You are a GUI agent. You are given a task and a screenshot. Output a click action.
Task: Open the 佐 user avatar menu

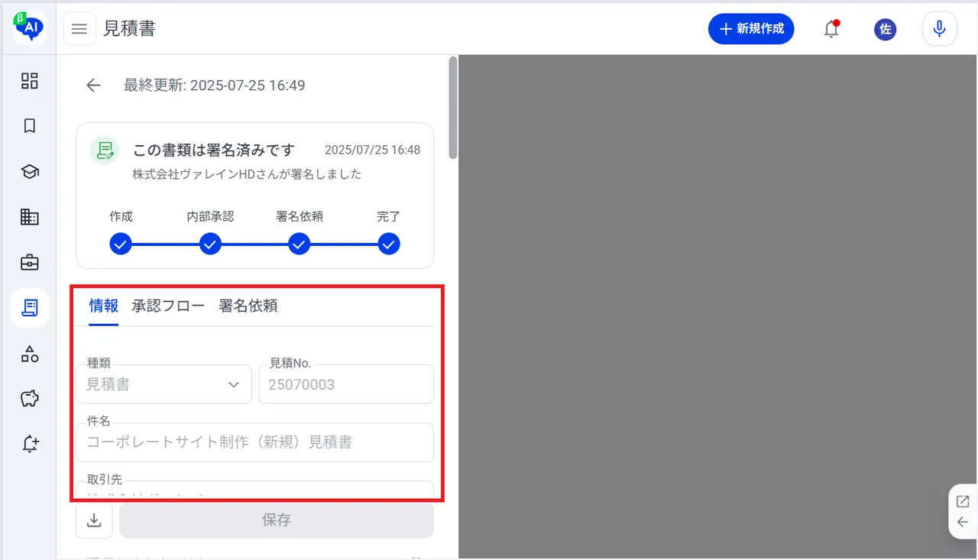885,29
